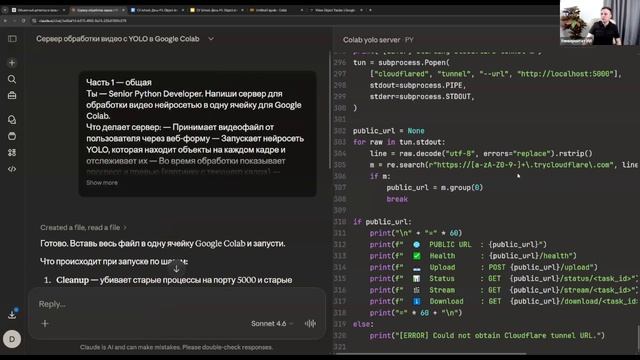This screenshot has width=640, height=360.
Task: Click the print line with "Download"
Action: (x=504, y=301)
